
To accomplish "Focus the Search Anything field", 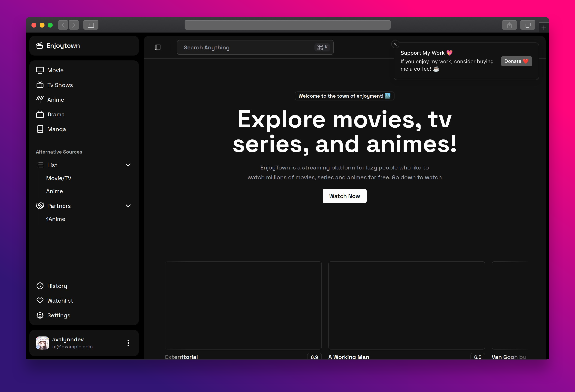I will 247,48.
